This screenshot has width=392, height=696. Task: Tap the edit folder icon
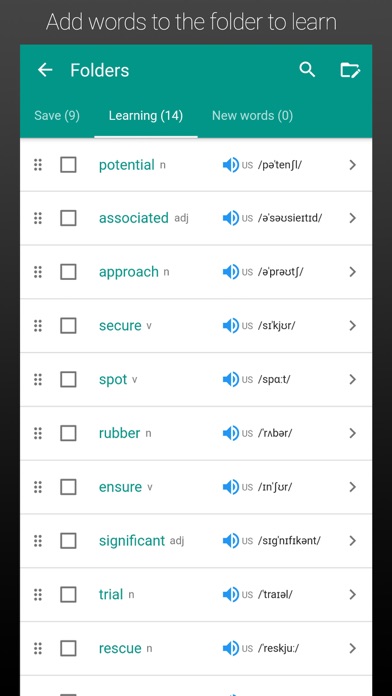click(350, 70)
